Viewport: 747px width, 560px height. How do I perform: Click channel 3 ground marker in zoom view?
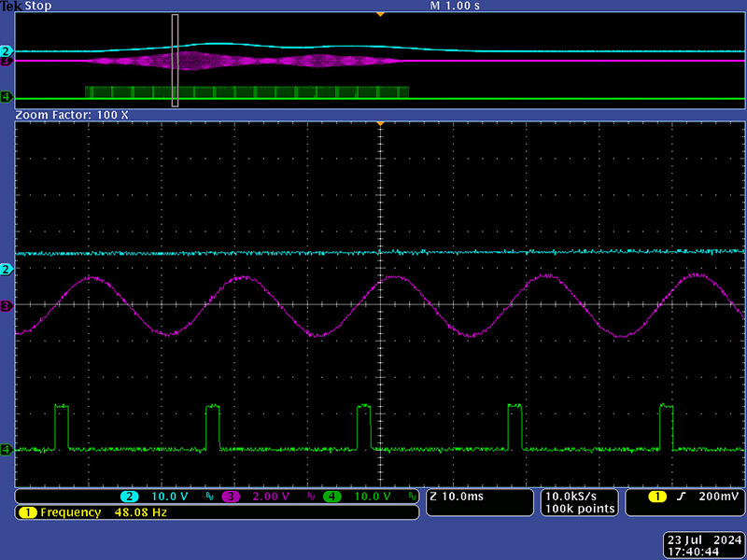[6, 306]
